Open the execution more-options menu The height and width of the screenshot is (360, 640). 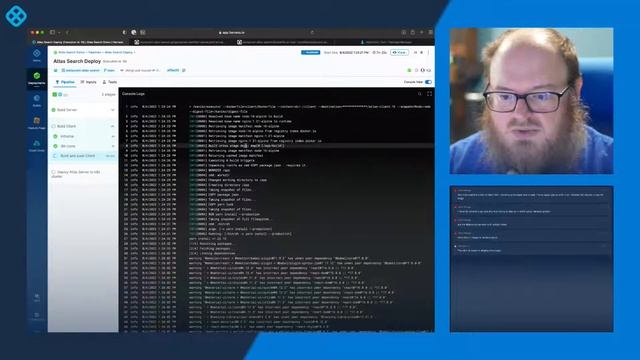[428, 53]
